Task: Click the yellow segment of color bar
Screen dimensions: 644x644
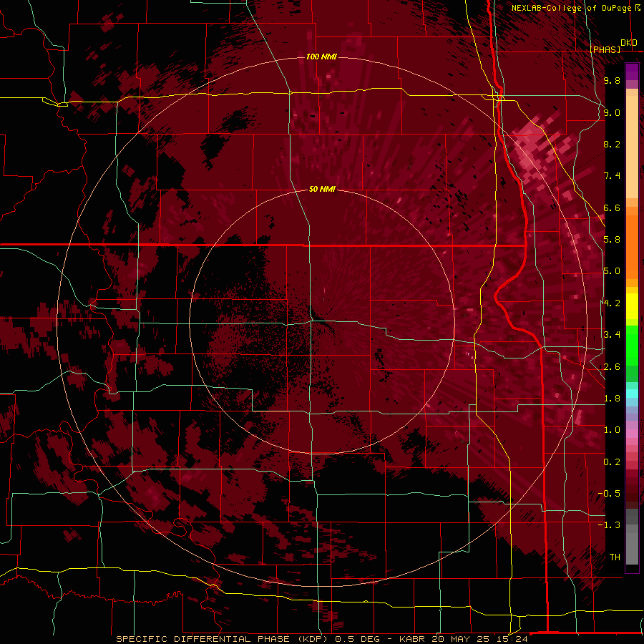Action: (x=632, y=306)
